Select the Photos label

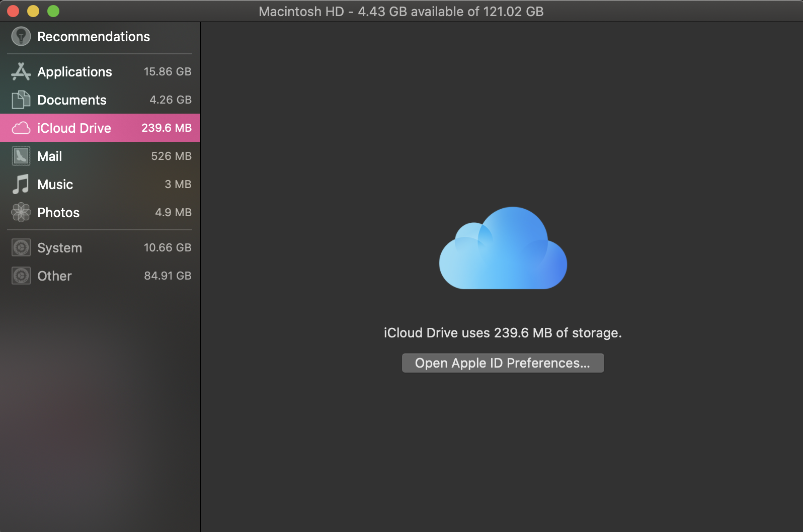pos(58,213)
